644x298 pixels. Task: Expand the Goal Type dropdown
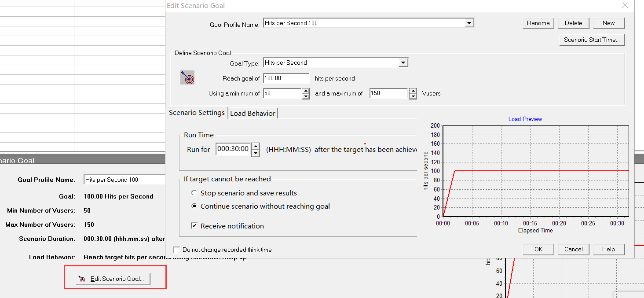click(x=403, y=63)
